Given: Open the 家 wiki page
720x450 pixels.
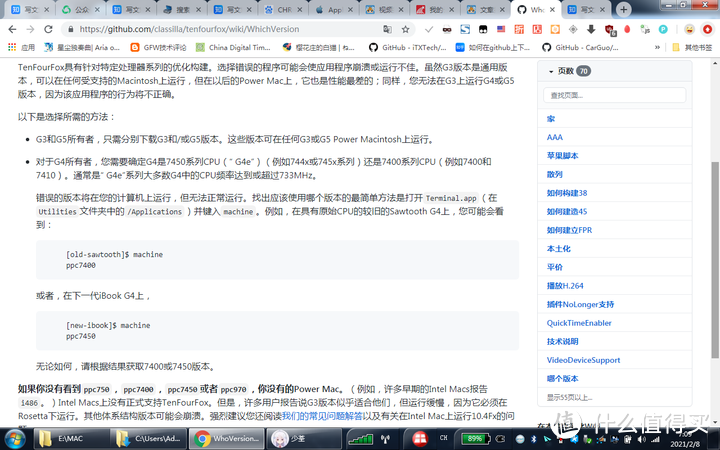Looking at the screenshot, I should 551,119.
